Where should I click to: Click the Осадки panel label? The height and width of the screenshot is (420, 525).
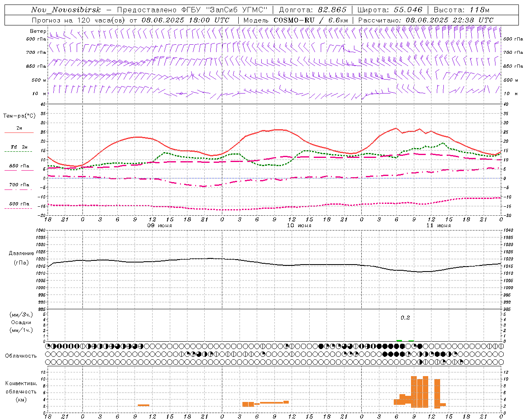[21, 322]
